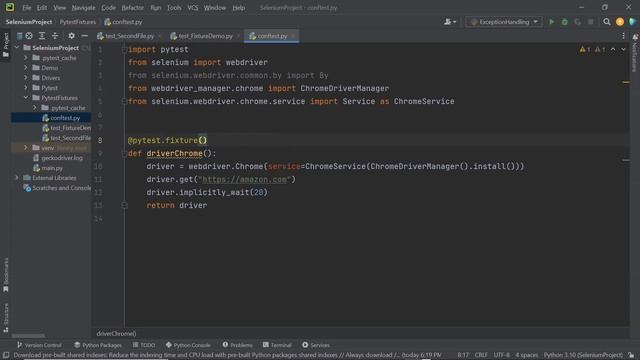Go to previous highlighted error arrow

[x=613, y=49]
